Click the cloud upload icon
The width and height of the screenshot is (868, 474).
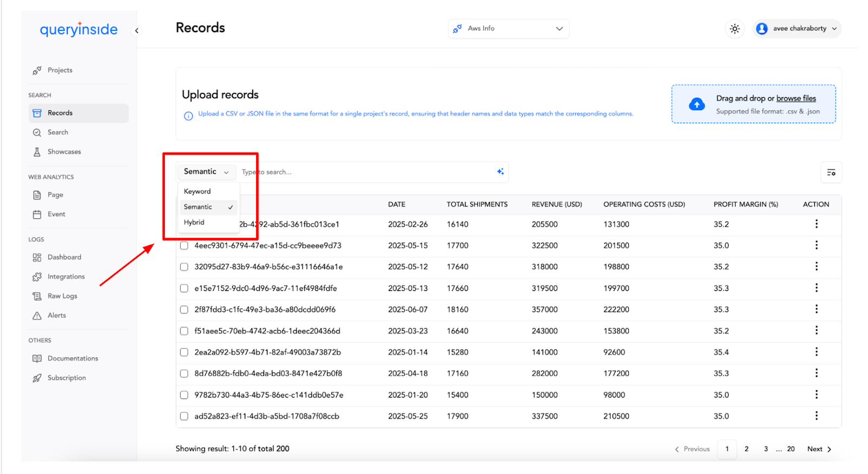pos(697,104)
